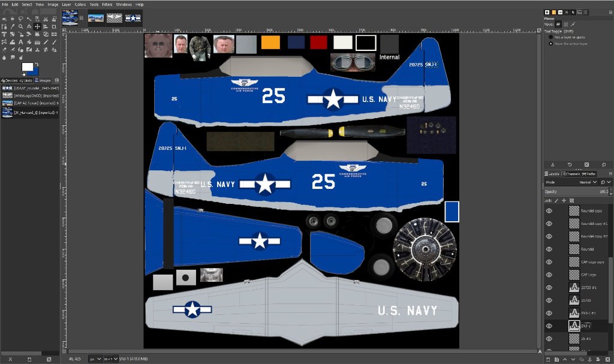Switch to the Devices tab
This screenshot has height=364, width=614.
coord(10,80)
